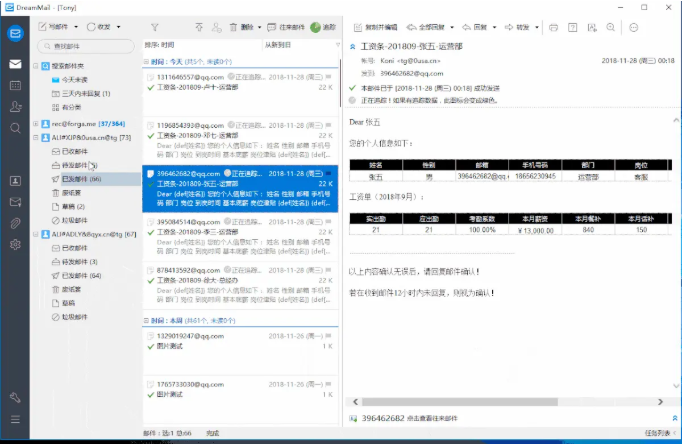Open the sort order triangle dropdown in list header
The image size is (682, 444).
[338, 45]
